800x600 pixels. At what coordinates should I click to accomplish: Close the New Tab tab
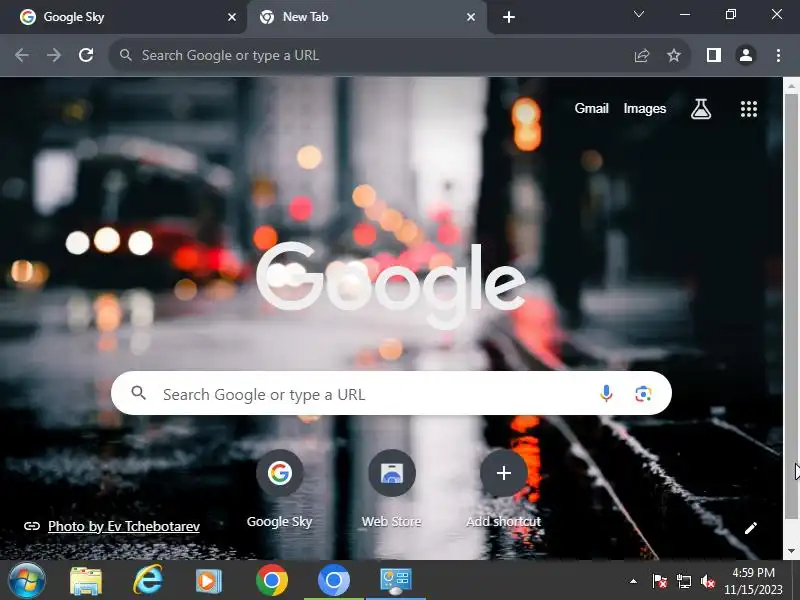point(471,17)
